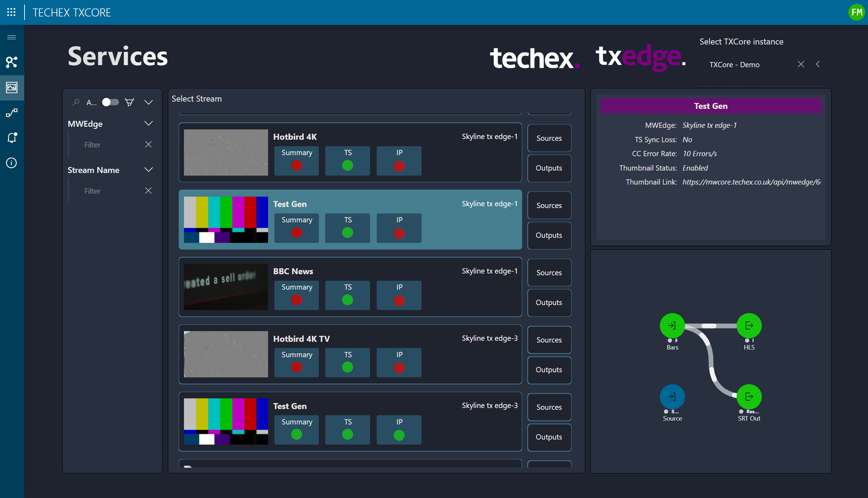Click the Bars source node
Image resolution: width=868 pixels, height=498 pixels.
click(x=672, y=326)
